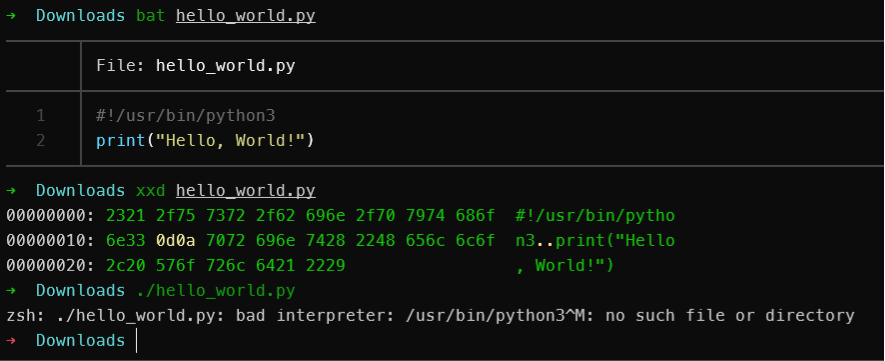
Task: Click ASCII column text ', World!")'
Action: [x=565, y=266]
